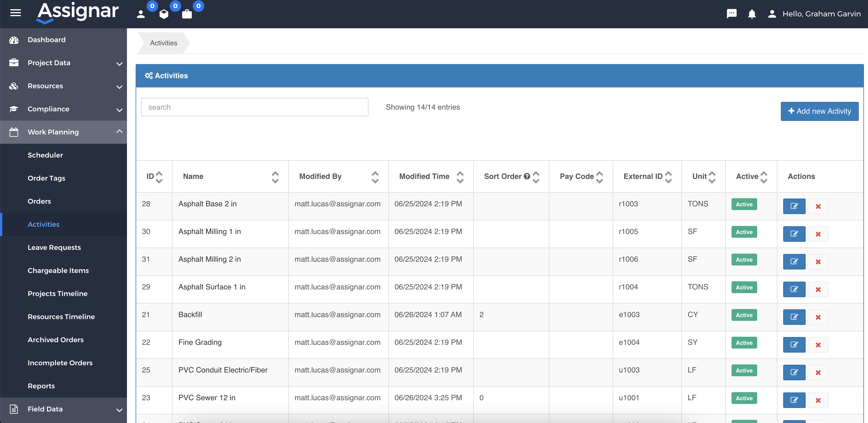The image size is (868, 423).
Task: Open the Sort Order help question mark
Action: 527,176
